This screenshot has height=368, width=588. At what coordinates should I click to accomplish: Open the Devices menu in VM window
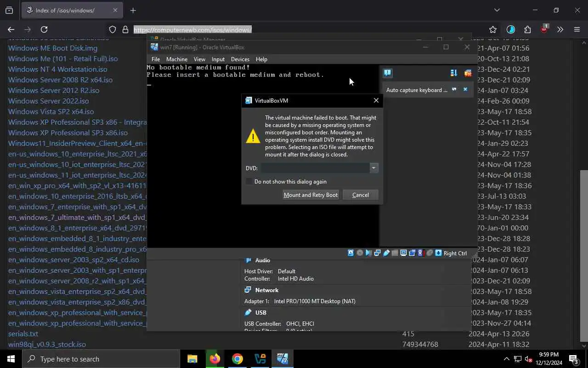click(x=240, y=59)
